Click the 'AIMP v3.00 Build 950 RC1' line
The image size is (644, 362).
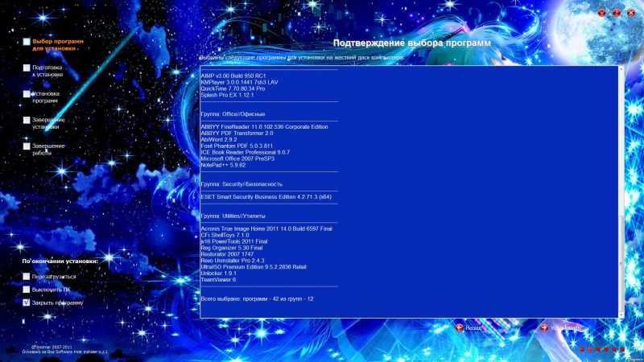coord(233,76)
